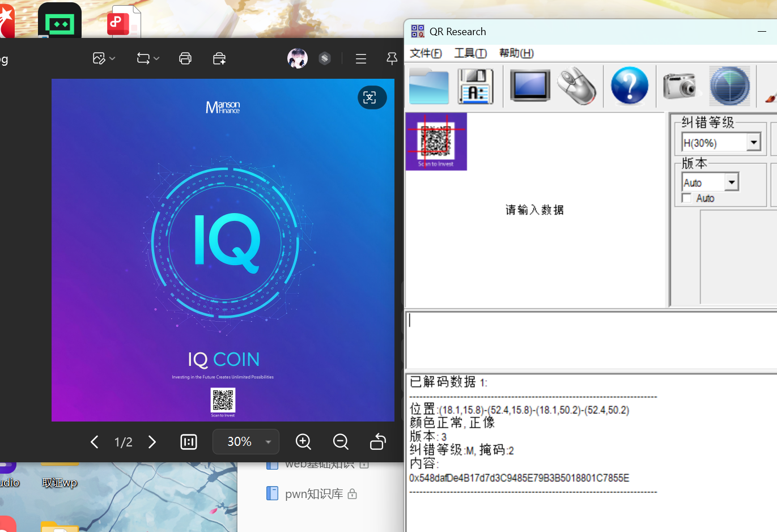Click the 1/2 page indicator in the viewer
Screen dimensions: 777x532
124,442
